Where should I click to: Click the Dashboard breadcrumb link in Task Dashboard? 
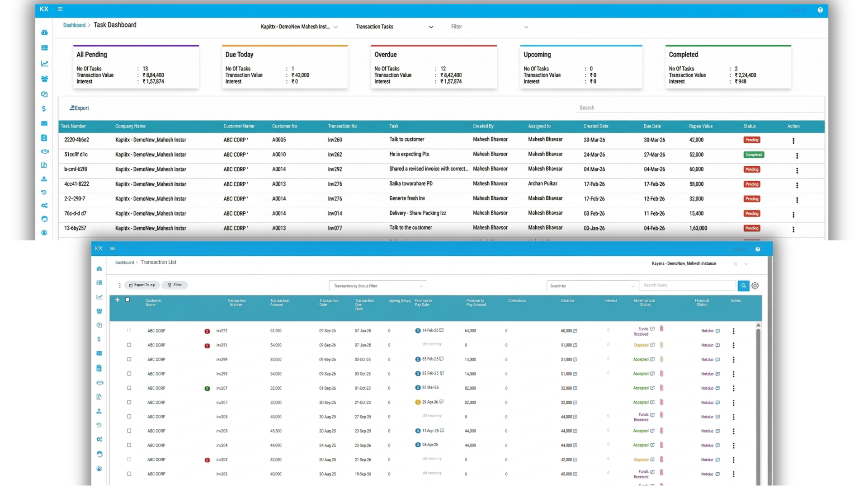point(74,25)
